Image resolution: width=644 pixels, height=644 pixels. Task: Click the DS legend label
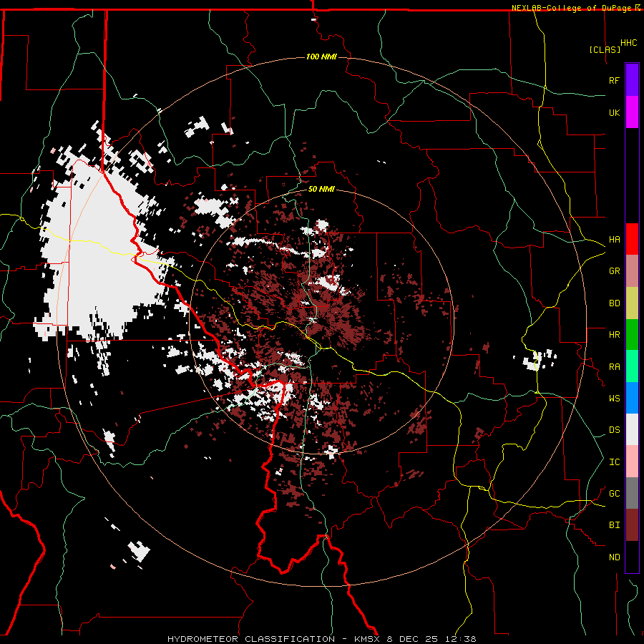point(614,430)
